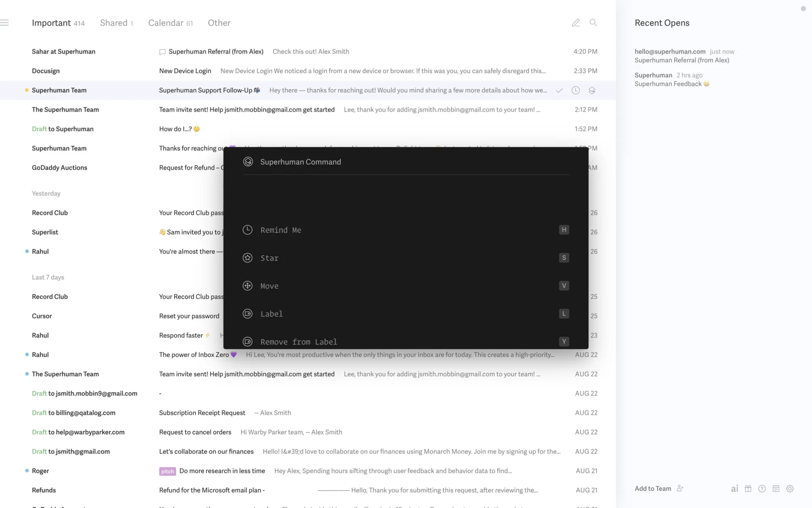
Task: Open the help question mark icon
Action: pos(762,489)
